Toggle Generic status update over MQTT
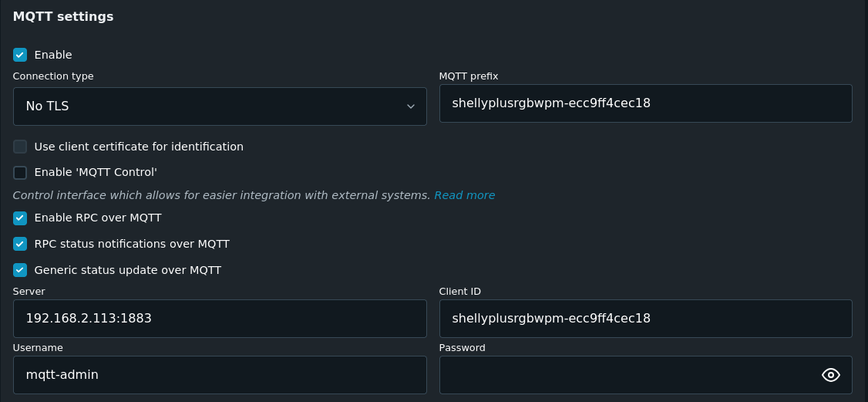This screenshot has height=402, width=868. [x=20, y=270]
